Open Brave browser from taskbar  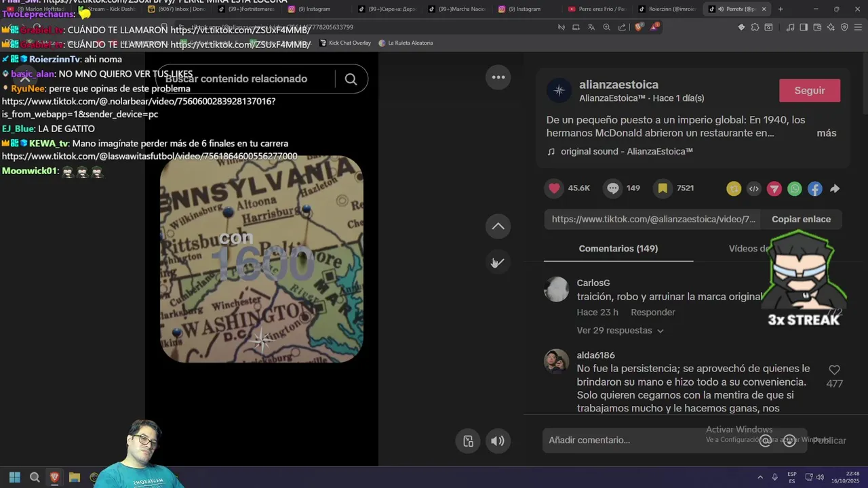(x=55, y=477)
